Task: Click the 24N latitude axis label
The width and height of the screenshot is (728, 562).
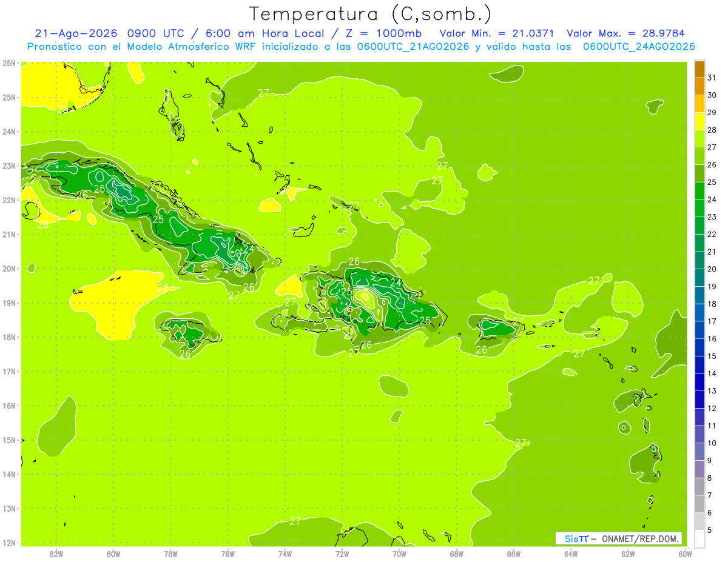Action: coord(8,132)
